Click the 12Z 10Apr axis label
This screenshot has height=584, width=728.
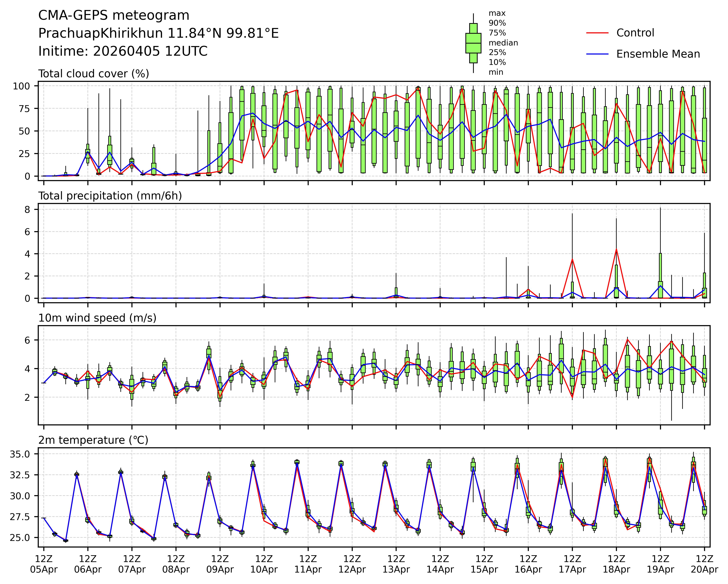pos(264,564)
